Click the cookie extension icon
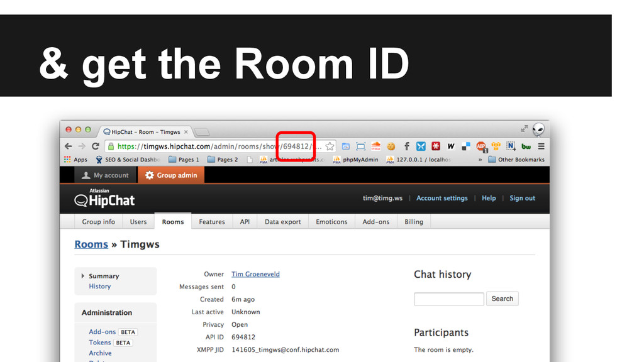The width and height of the screenshot is (644, 362). (x=391, y=146)
